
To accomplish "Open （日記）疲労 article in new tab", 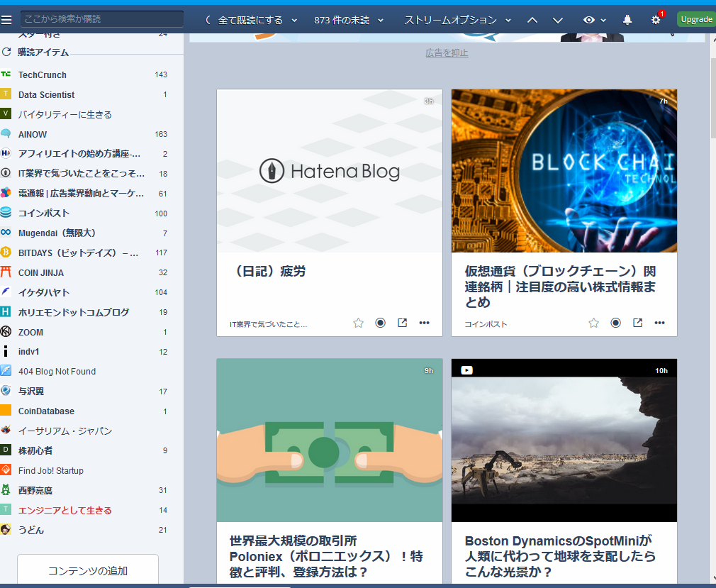I will coord(402,323).
